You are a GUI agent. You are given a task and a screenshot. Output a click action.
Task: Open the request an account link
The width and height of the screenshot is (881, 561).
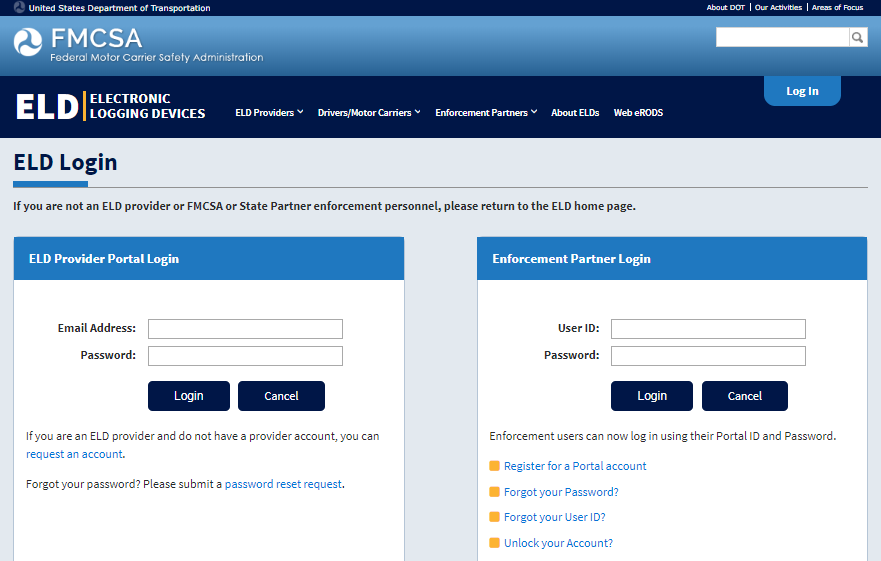(x=74, y=454)
